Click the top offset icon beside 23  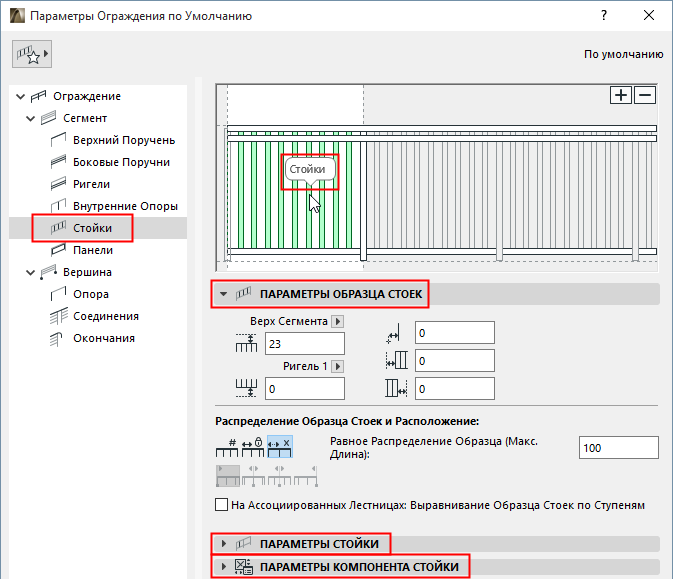click(246, 343)
